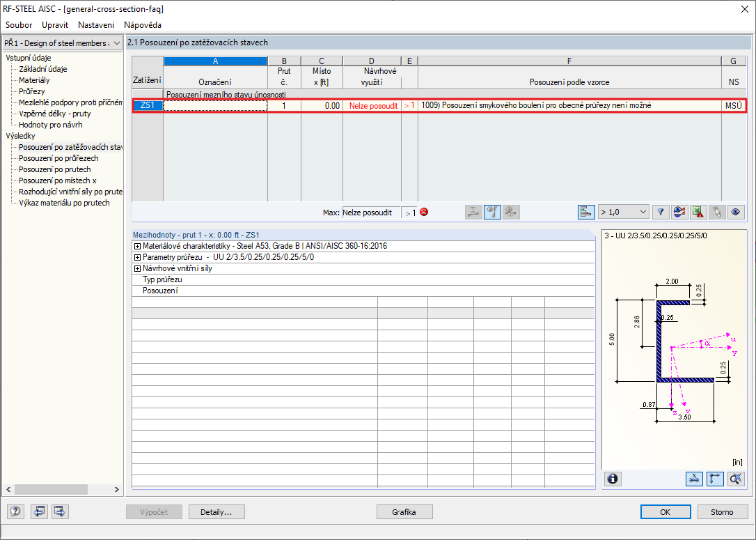756x540 pixels.
Task: Click the Detaily... button
Action: 216,512
